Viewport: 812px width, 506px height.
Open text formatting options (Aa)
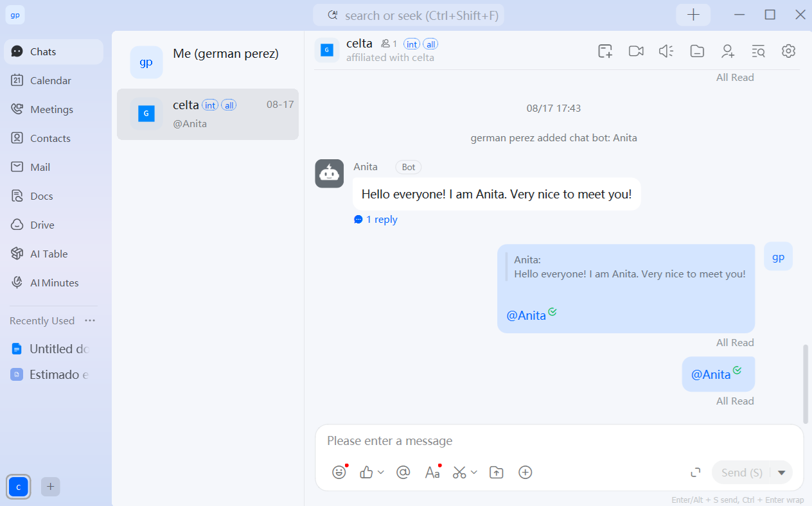coord(432,473)
